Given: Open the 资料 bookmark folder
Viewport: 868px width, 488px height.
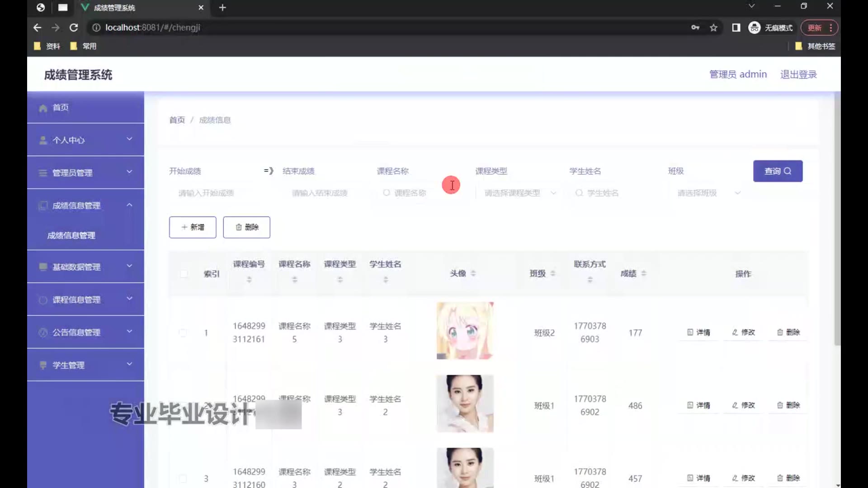Looking at the screenshot, I should [x=47, y=46].
